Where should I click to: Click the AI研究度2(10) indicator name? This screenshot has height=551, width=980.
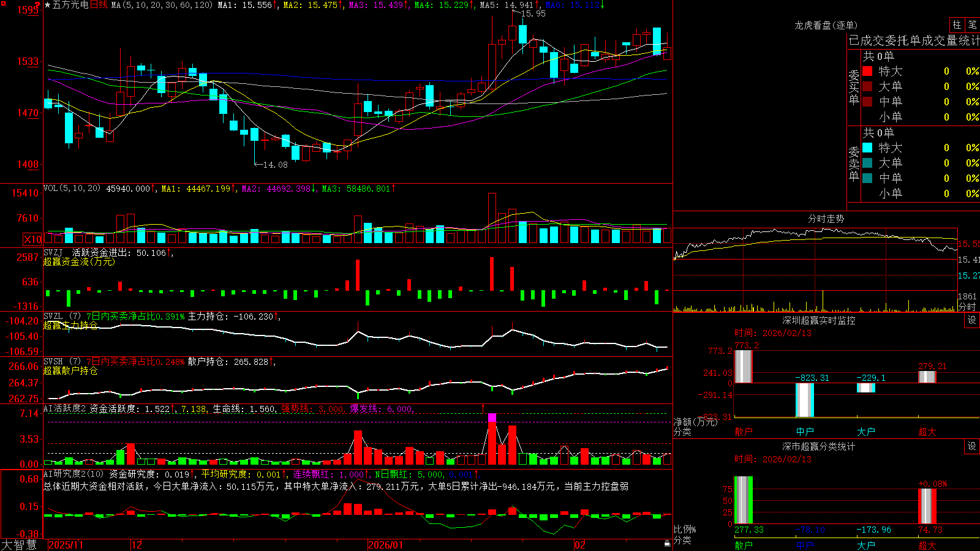point(73,474)
